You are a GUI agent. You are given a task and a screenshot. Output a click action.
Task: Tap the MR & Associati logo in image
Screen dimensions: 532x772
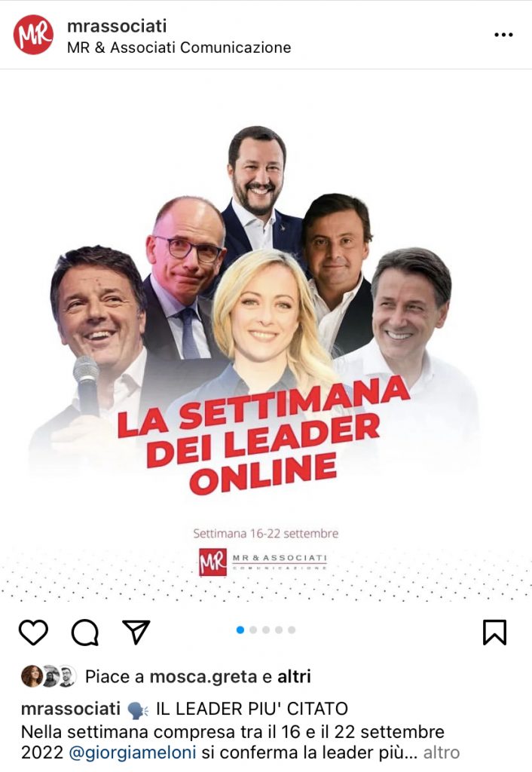point(263,562)
